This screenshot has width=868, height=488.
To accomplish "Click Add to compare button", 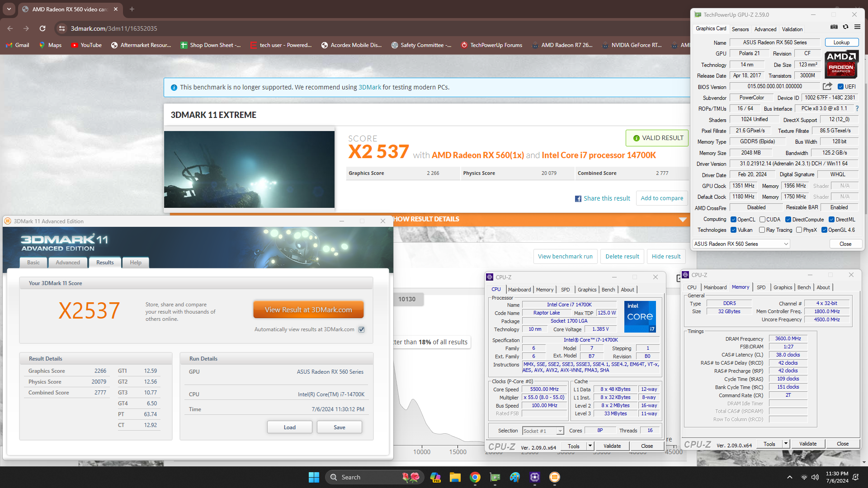I will 662,198.
